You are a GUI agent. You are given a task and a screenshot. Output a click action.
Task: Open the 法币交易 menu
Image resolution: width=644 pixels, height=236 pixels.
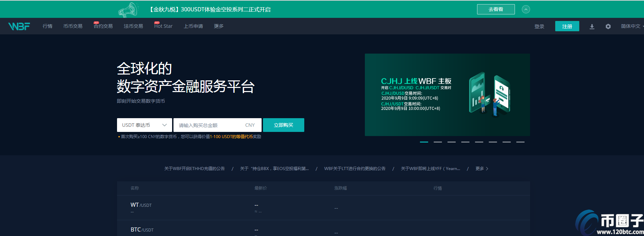(133, 26)
